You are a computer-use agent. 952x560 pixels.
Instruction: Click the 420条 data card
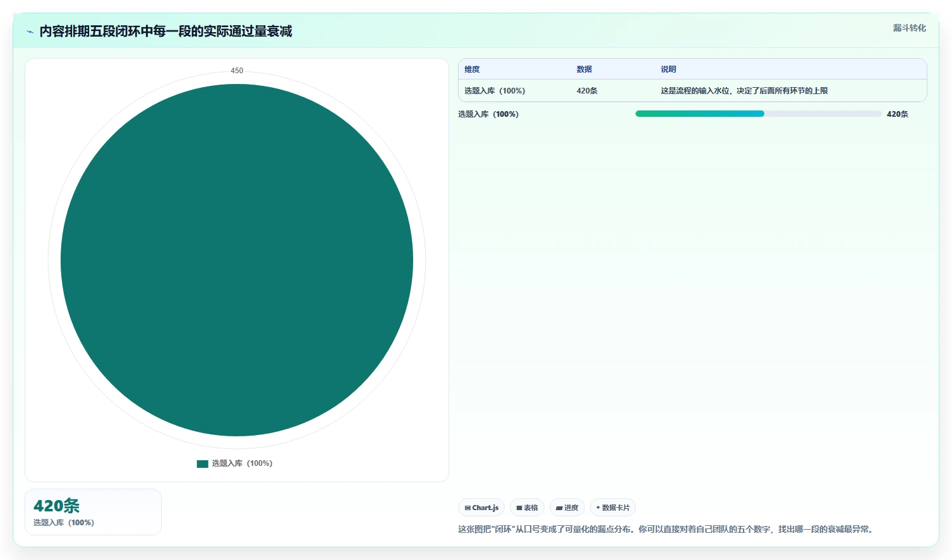(x=93, y=512)
